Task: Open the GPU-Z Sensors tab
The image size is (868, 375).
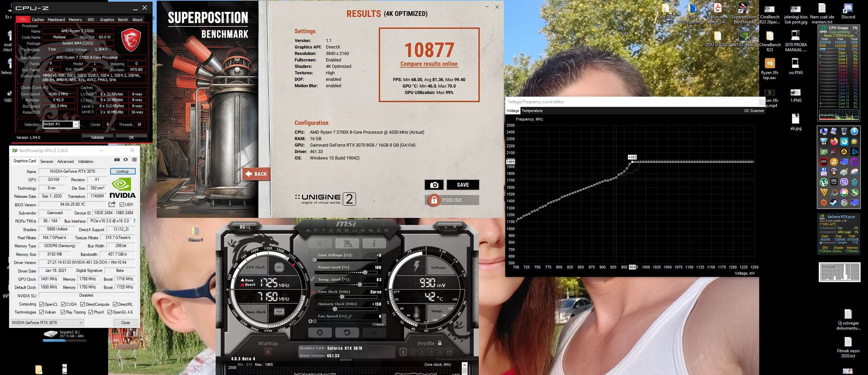Action: [x=47, y=161]
